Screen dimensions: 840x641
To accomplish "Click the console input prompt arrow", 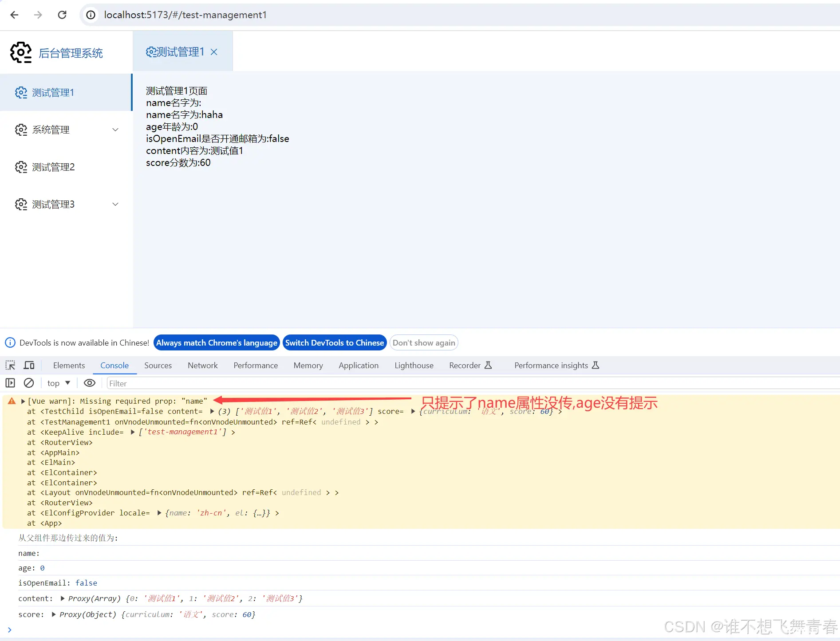I will [x=10, y=630].
